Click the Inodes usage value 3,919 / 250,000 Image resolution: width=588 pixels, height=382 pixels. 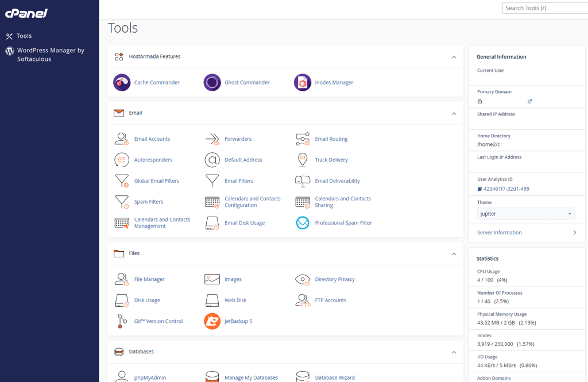click(x=495, y=344)
